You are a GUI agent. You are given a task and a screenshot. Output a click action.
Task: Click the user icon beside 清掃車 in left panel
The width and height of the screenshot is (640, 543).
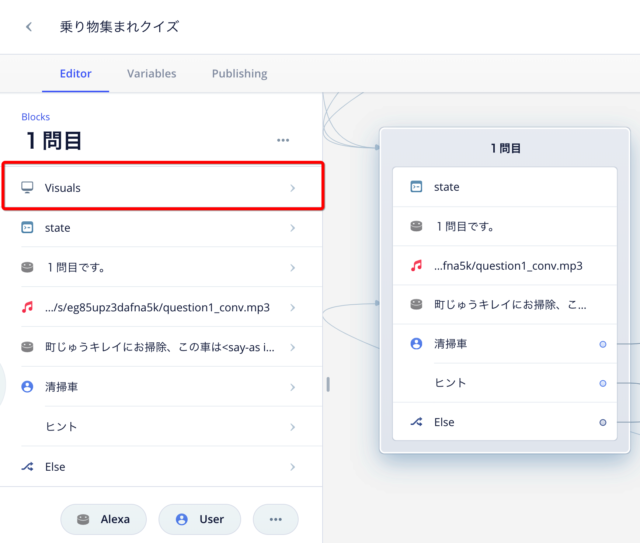27,386
